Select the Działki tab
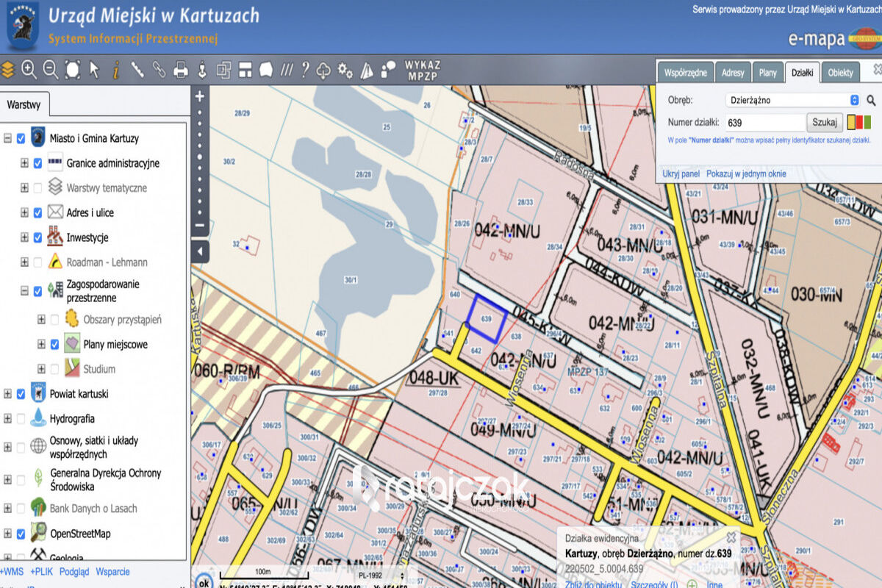This screenshot has height=588, width=882. 802,72
